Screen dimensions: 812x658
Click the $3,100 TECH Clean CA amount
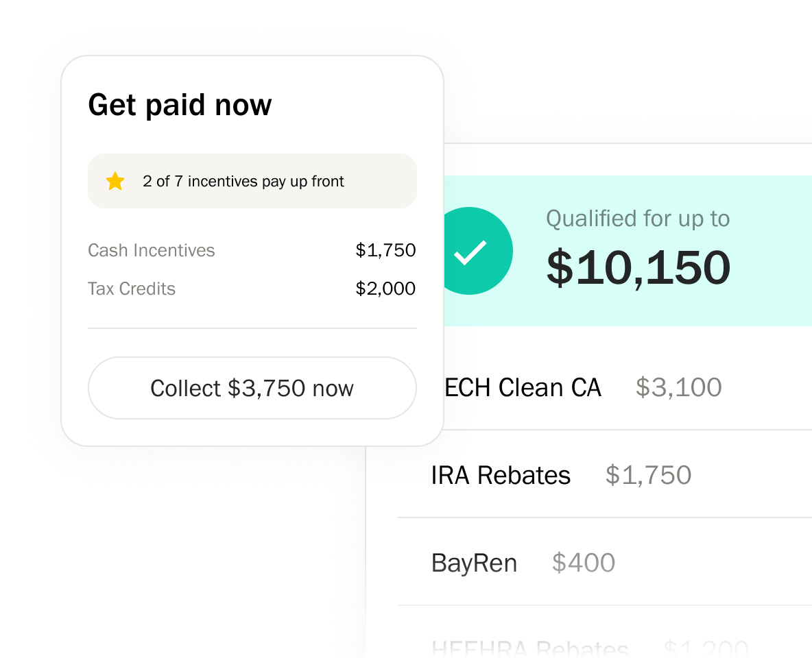point(678,388)
